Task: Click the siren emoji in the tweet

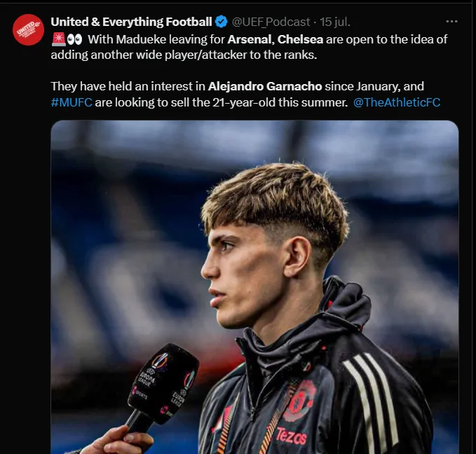Action: click(x=58, y=39)
